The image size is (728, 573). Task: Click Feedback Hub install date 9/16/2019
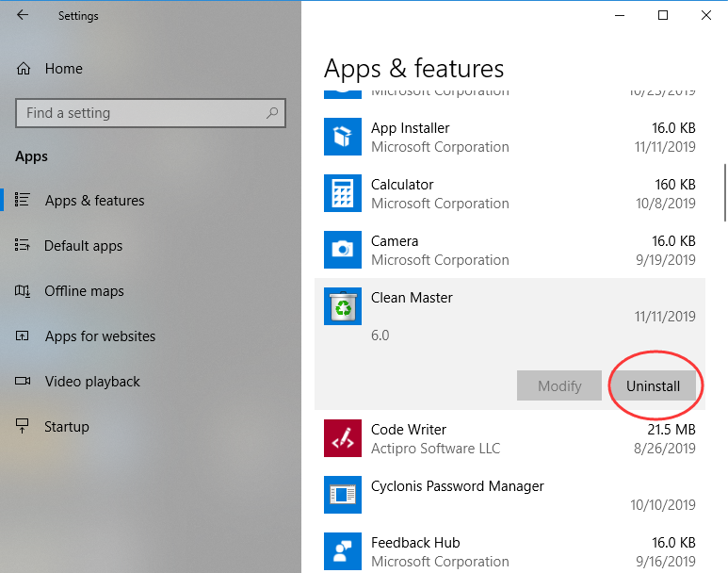click(x=666, y=562)
